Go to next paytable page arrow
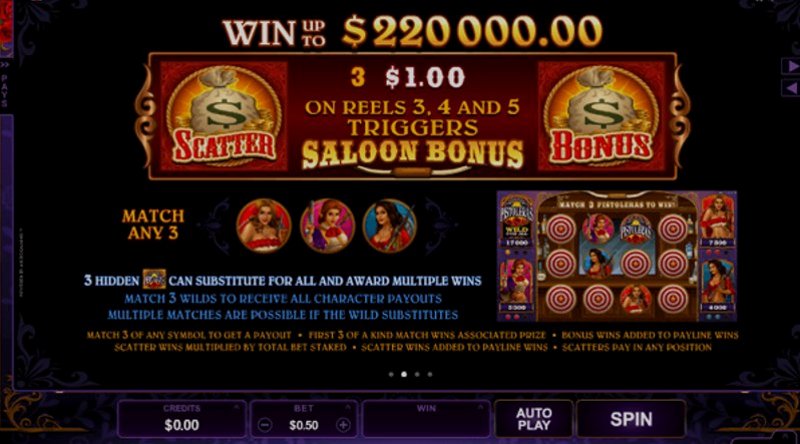The height and width of the screenshot is (444, 800). [x=791, y=66]
